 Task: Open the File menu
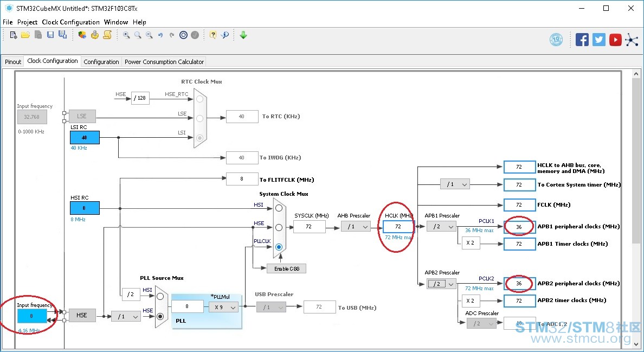[8, 22]
